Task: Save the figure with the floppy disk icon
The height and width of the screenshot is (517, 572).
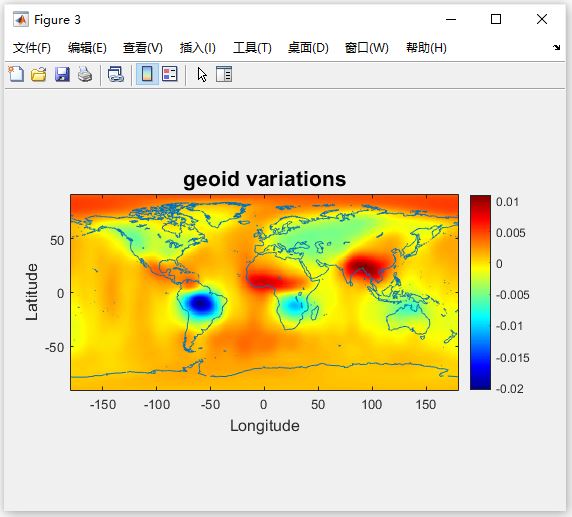Action: point(62,74)
